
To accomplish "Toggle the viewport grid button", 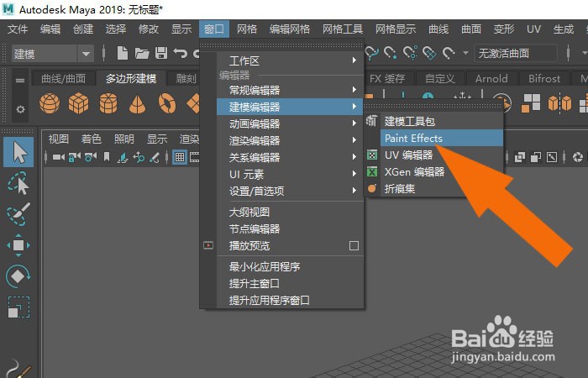I will tap(180, 157).
